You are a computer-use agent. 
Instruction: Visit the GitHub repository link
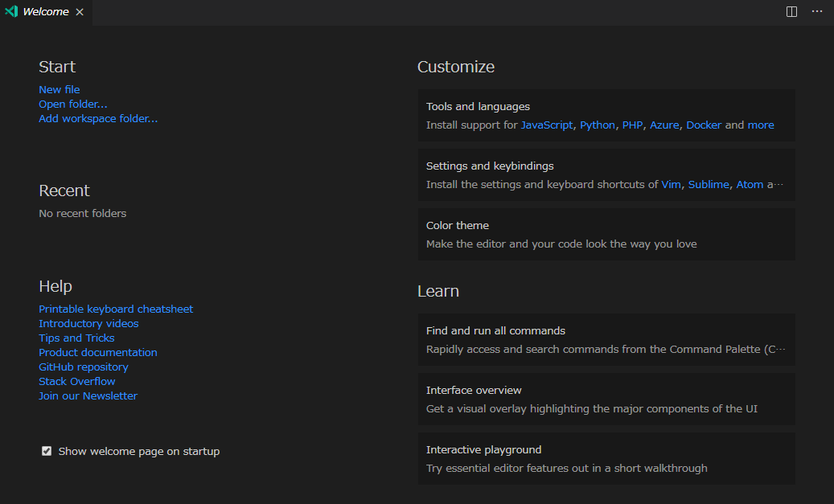(x=84, y=367)
